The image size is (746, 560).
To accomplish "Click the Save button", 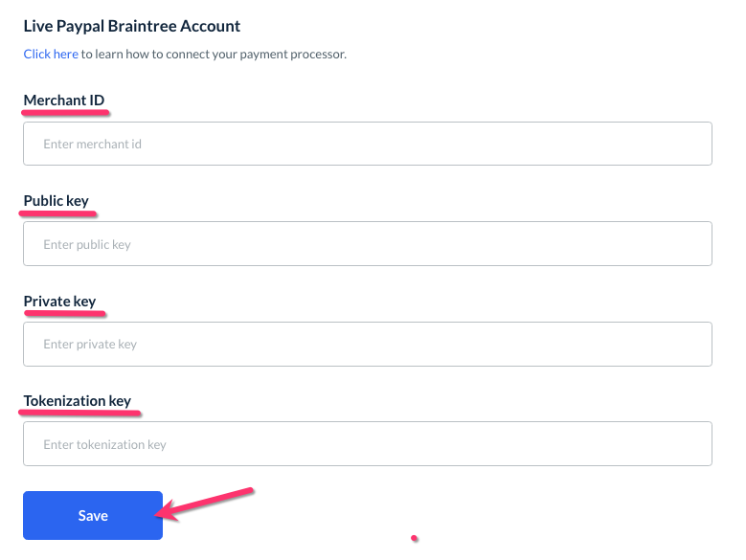I will point(93,515).
